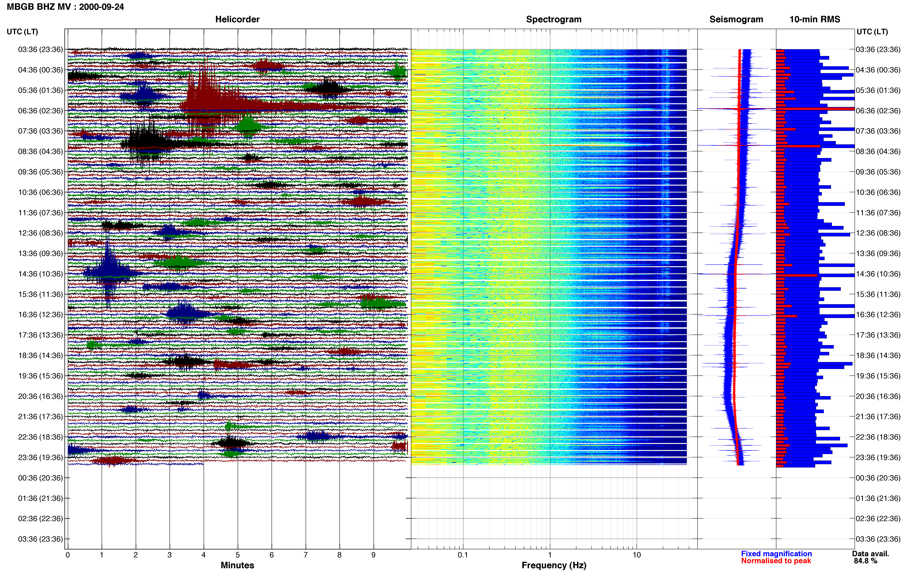Click the title 'MBGB BHZ MV : 2000-09-24'
Screen dimensions: 924x578
[65, 7]
